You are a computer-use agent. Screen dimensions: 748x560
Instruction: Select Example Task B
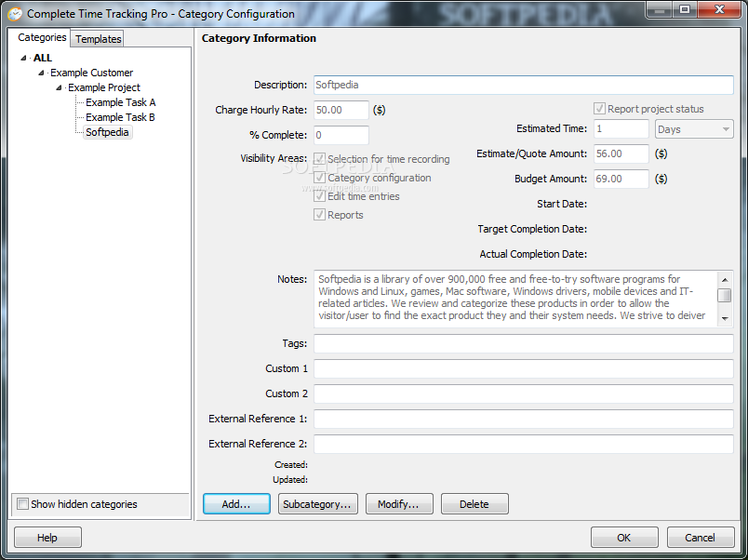point(120,117)
